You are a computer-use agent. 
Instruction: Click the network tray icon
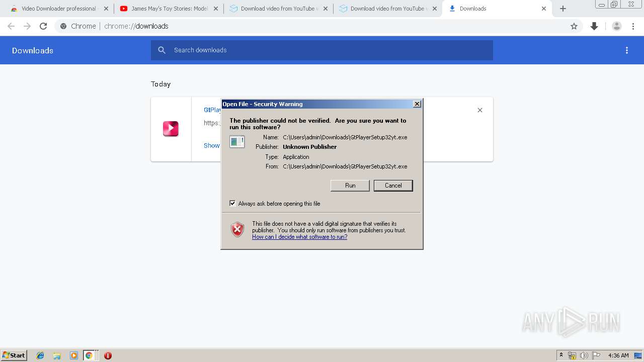pos(572,355)
